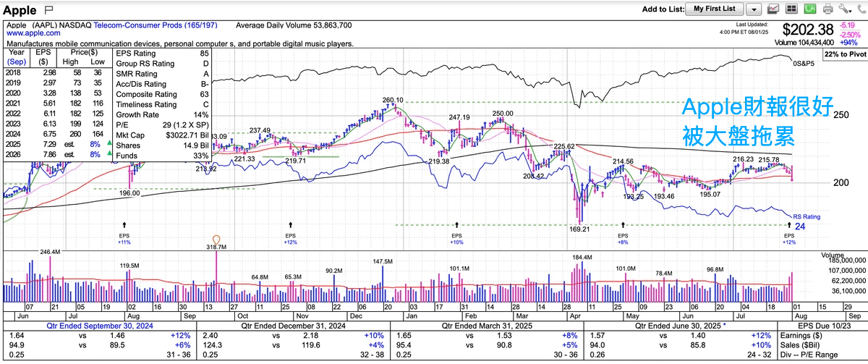Screen dimensions: 868x364
Task: Click the Funds 33% row
Action: (163, 156)
